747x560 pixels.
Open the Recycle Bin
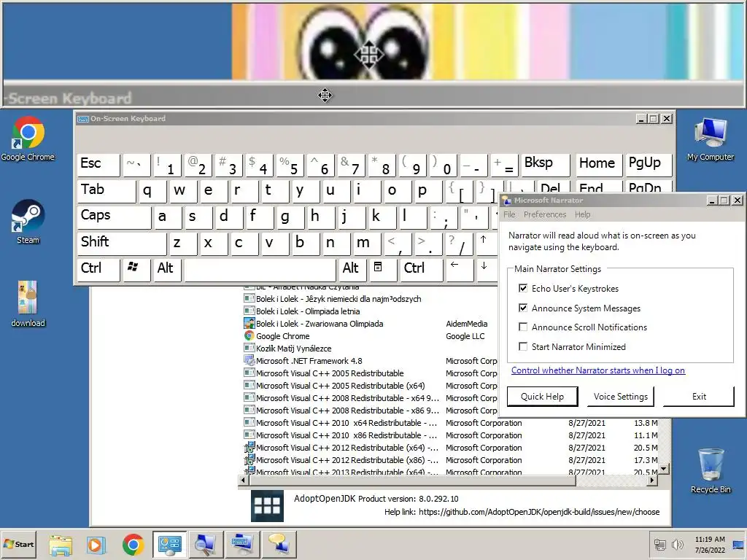click(711, 471)
